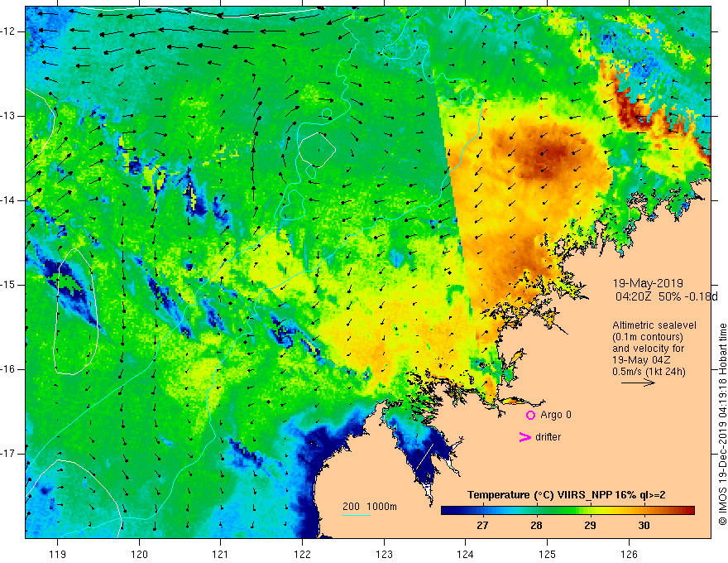Click the 30 tick on color bar

point(644,526)
